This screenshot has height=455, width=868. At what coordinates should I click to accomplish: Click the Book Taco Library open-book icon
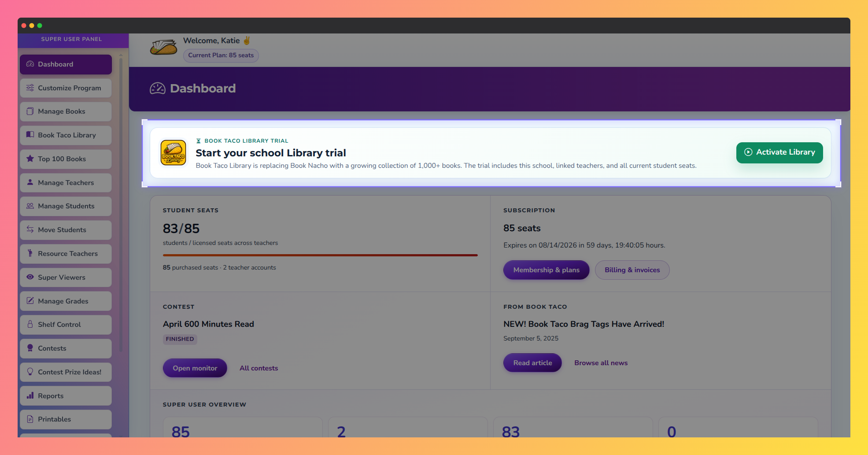(x=30, y=135)
